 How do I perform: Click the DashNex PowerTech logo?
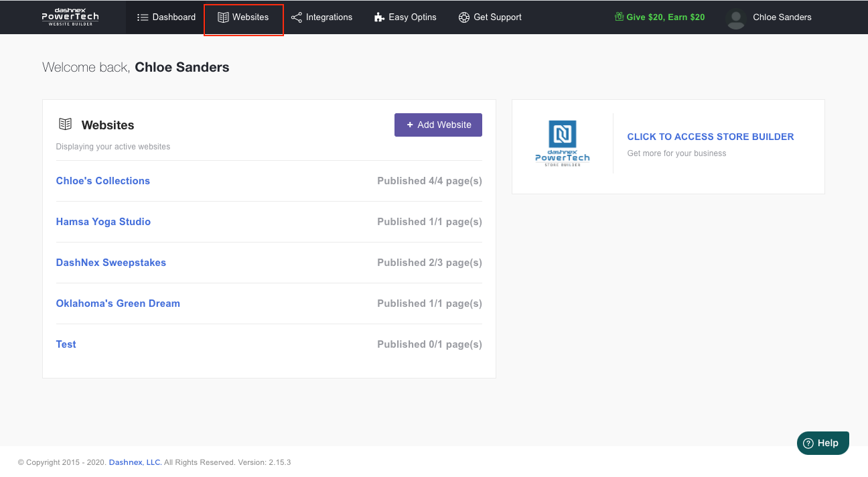click(70, 17)
